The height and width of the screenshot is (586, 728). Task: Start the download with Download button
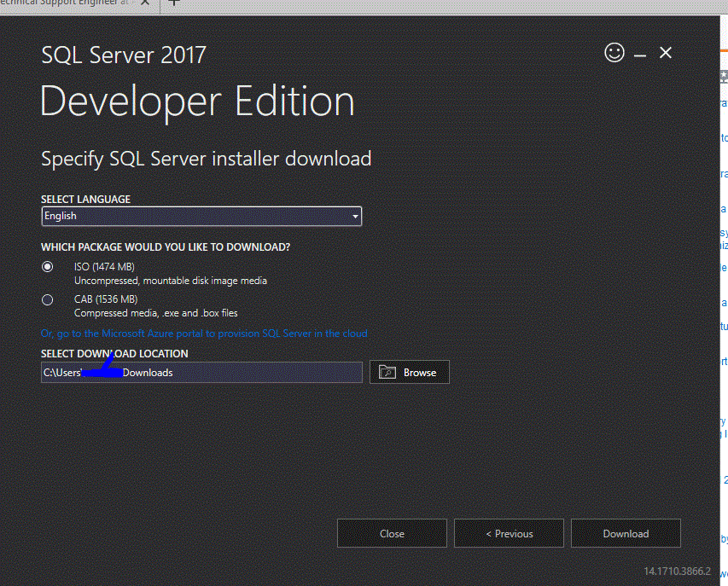626,534
